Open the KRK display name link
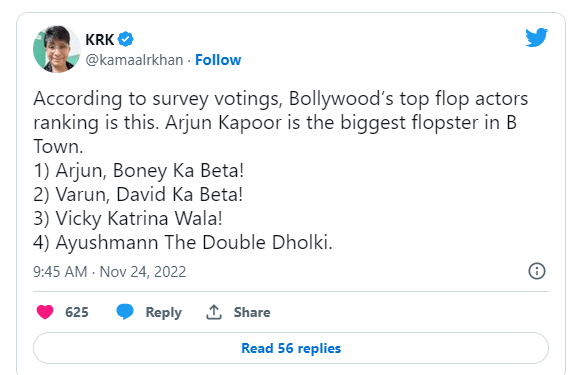 (x=100, y=39)
